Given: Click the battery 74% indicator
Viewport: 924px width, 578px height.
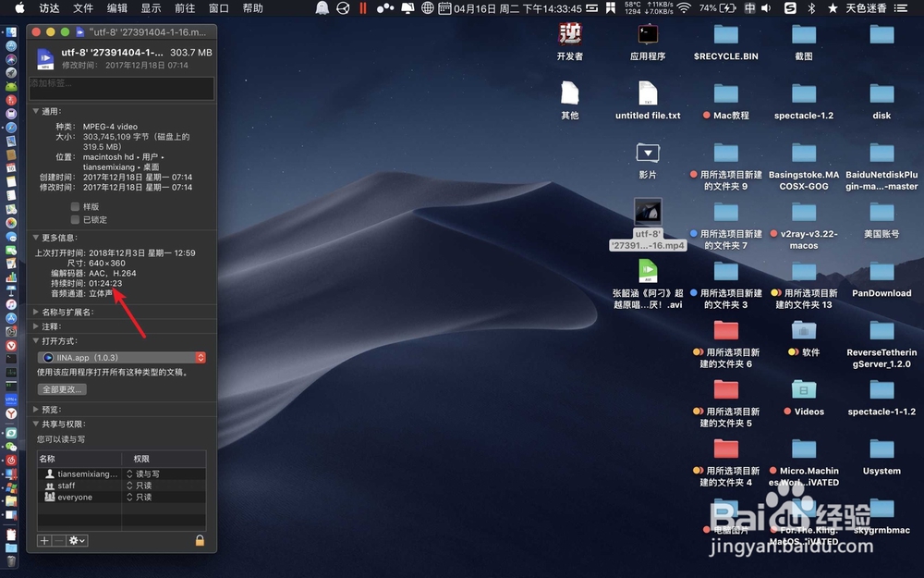Looking at the screenshot, I should pos(718,7).
